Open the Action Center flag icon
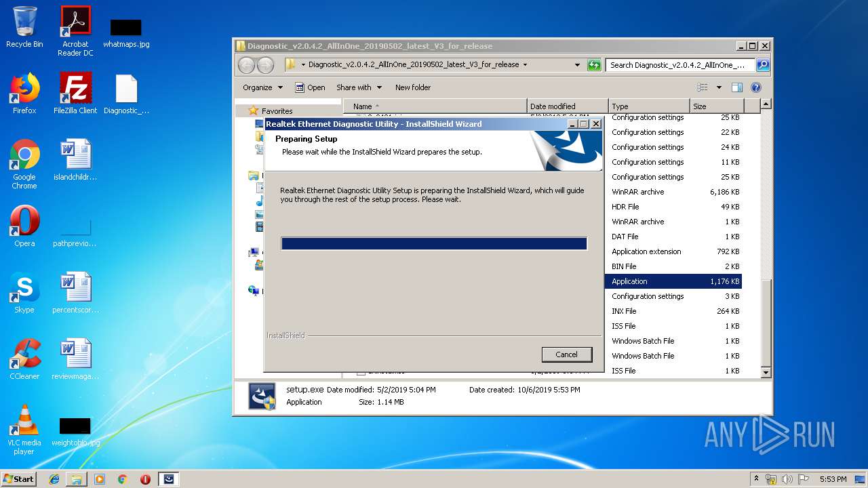 pyautogui.click(x=804, y=479)
